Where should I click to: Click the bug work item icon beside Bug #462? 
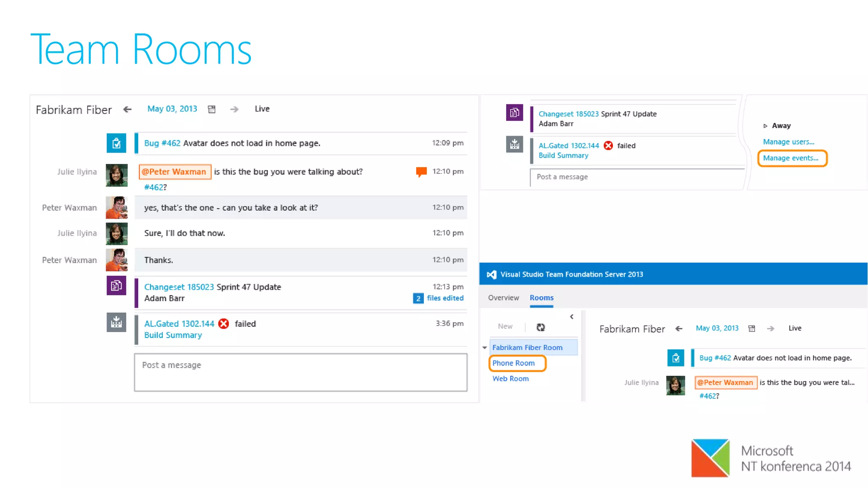[116, 143]
